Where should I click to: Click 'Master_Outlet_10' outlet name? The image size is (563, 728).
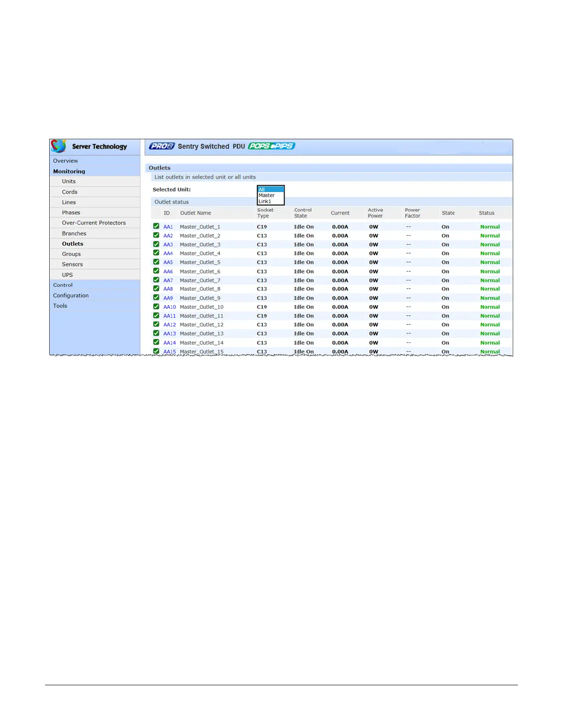point(201,307)
